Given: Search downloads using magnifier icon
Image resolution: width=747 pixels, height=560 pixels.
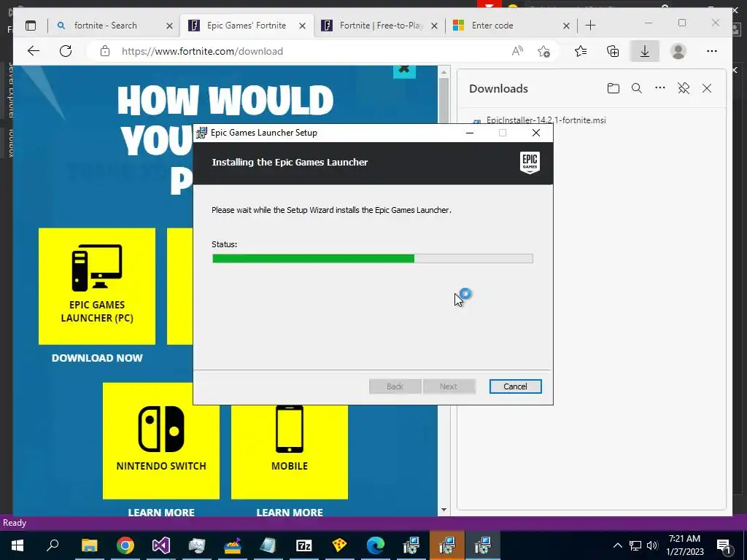Looking at the screenshot, I should pyautogui.click(x=636, y=88).
